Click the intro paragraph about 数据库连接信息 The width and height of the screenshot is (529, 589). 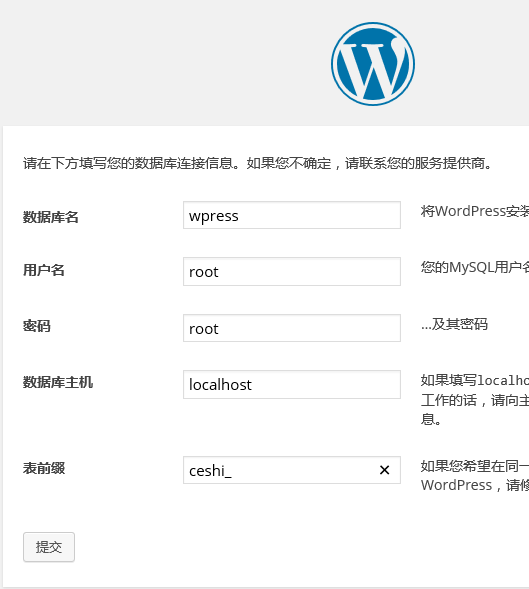click(x=258, y=163)
